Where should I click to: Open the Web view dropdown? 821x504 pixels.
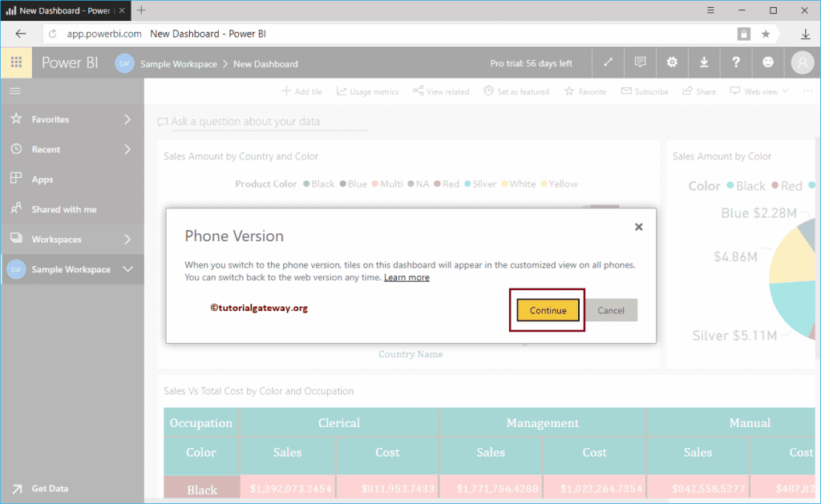click(758, 91)
